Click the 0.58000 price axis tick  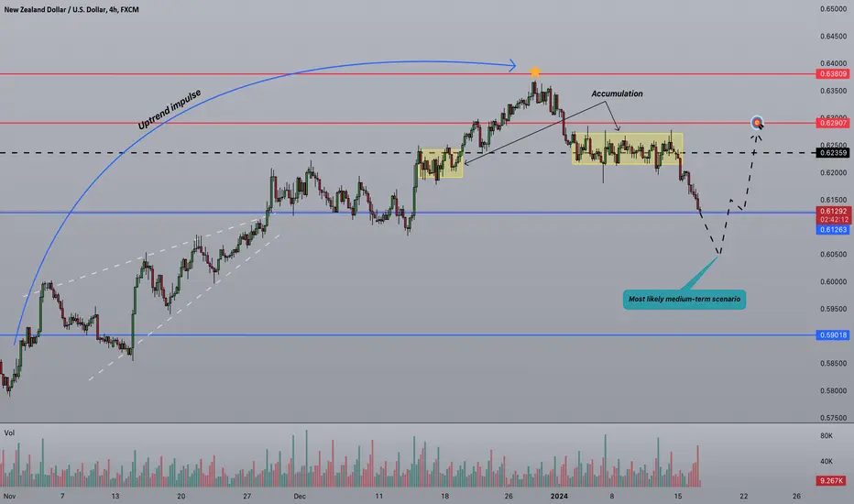(x=833, y=390)
